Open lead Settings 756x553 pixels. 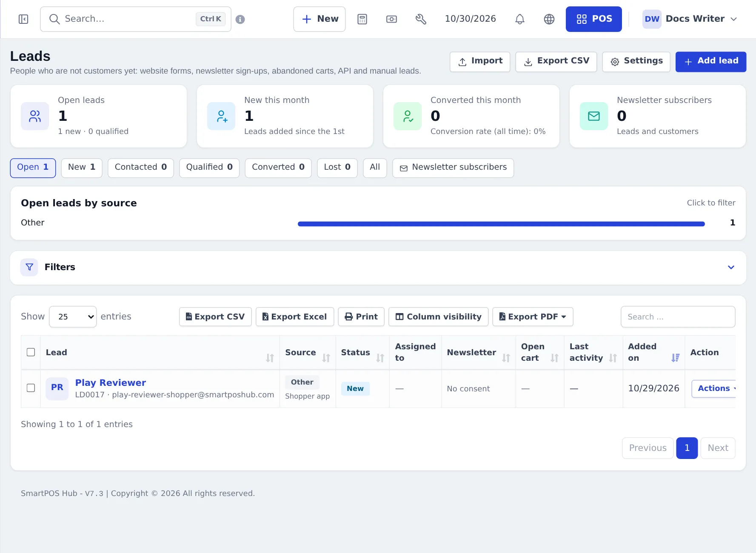pyautogui.click(x=636, y=62)
